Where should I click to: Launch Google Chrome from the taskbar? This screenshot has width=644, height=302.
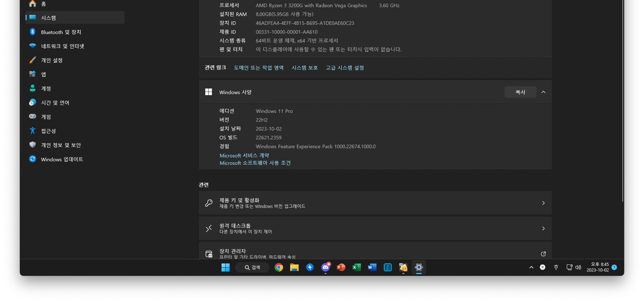click(278, 267)
